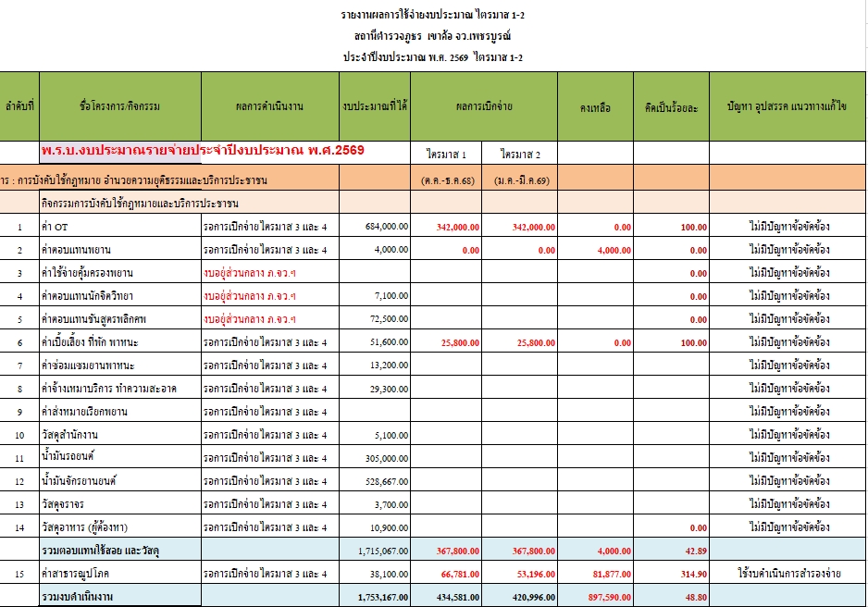Click the 7,100.00 budget cell
Image resolution: width=868 pixels, height=607 pixels.
pyautogui.click(x=375, y=296)
